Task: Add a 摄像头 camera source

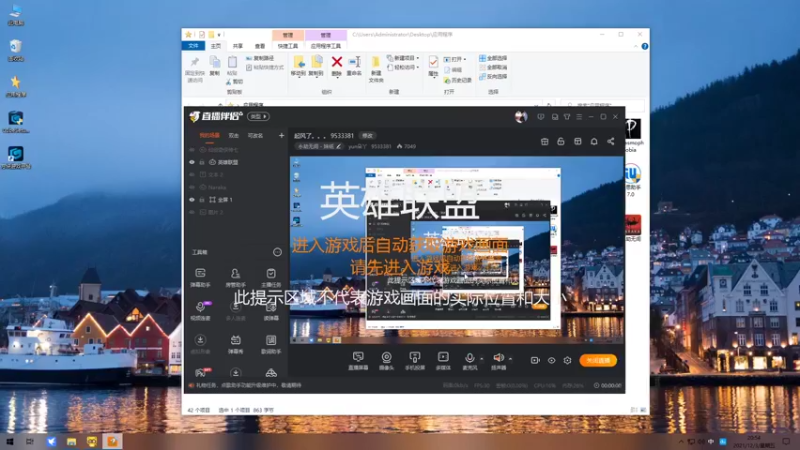Action: click(x=386, y=361)
